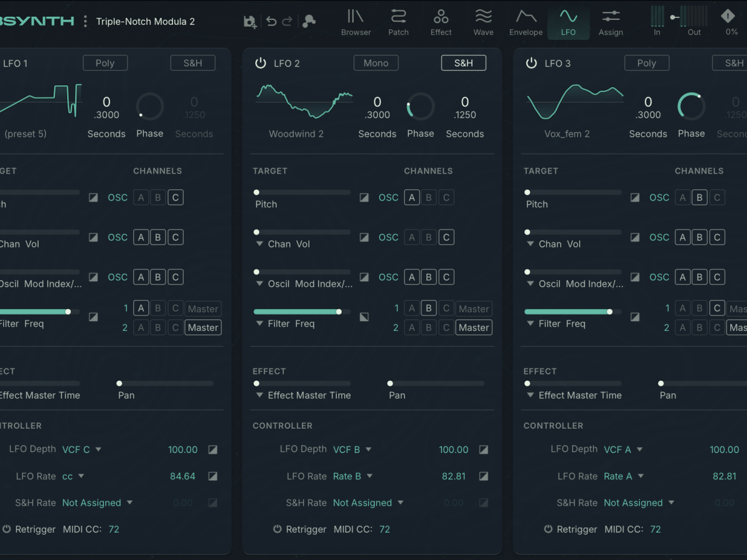747x560 pixels.
Task: Toggle the LFO 3 power button
Action: pyautogui.click(x=531, y=63)
